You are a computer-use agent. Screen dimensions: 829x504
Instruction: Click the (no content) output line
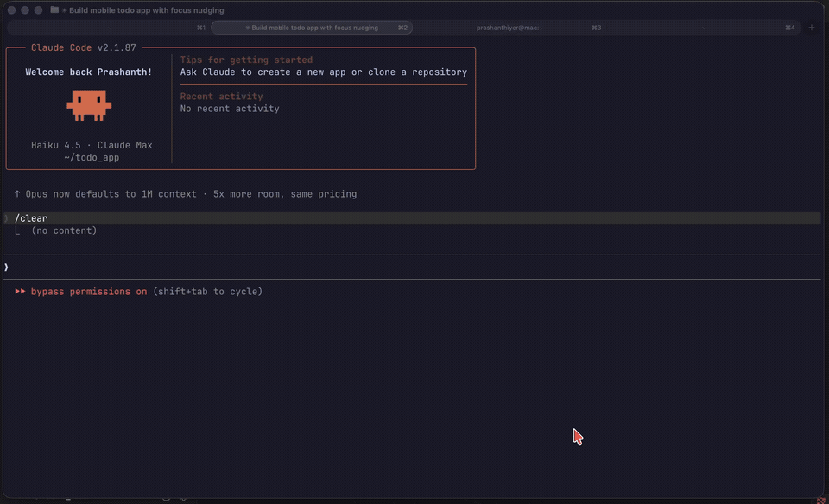pyautogui.click(x=64, y=230)
